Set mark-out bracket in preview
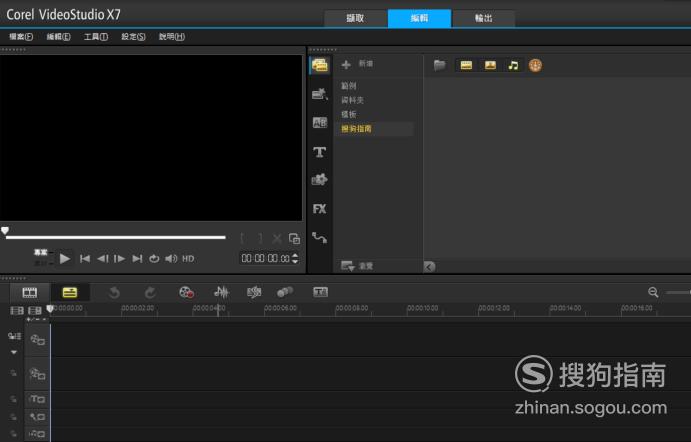This screenshot has width=691, height=442. point(260,238)
